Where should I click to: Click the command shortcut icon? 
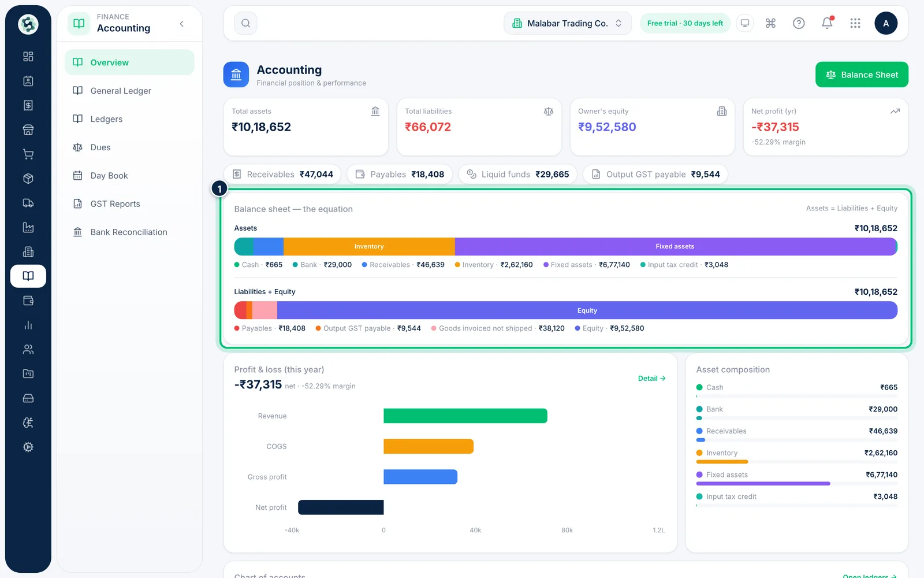770,23
